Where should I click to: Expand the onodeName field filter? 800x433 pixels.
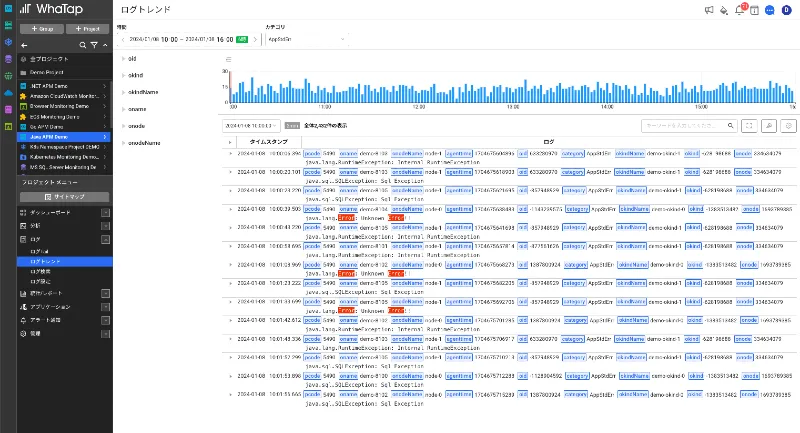tap(123, 143)
